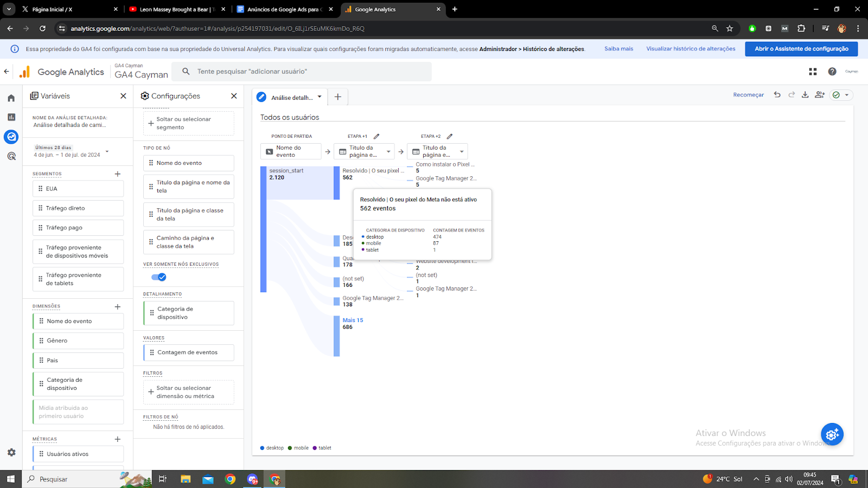Open the Advertising target icon
The width and height of the screenshot is (868, 488).
point(11,156)
